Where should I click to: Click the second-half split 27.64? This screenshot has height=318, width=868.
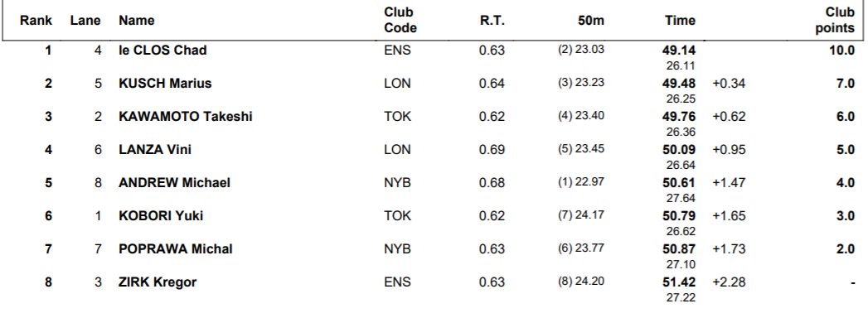coord(681,198)
